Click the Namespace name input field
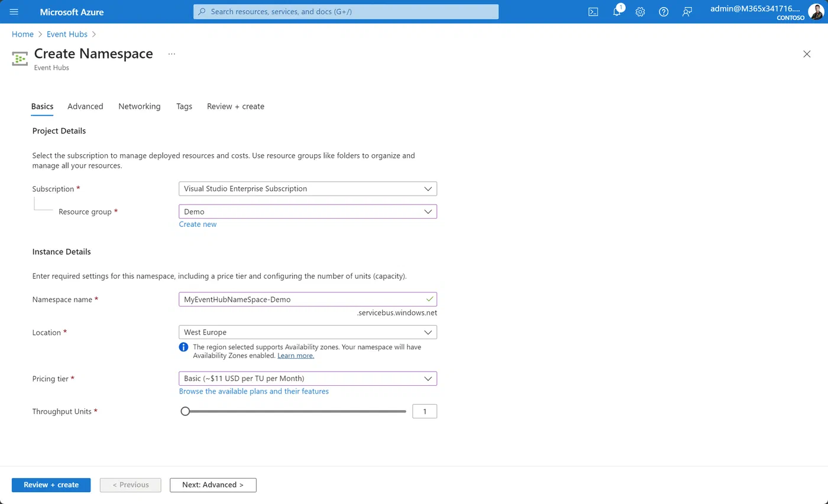 click(308, 300)
